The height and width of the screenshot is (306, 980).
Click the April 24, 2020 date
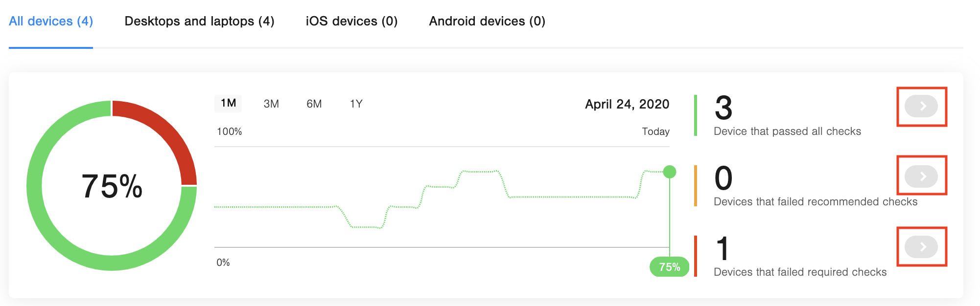tap(627, 104)
